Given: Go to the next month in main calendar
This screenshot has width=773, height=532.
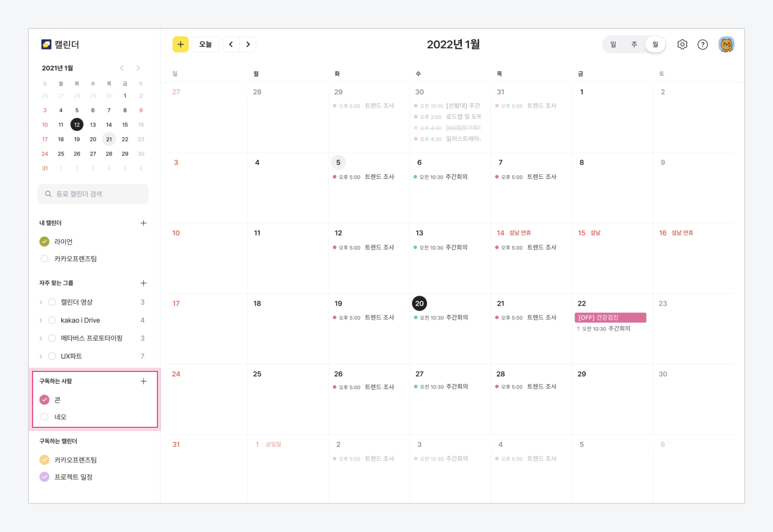Looking at the screenshot, I should pyautogui.click(x=248, y=44).
